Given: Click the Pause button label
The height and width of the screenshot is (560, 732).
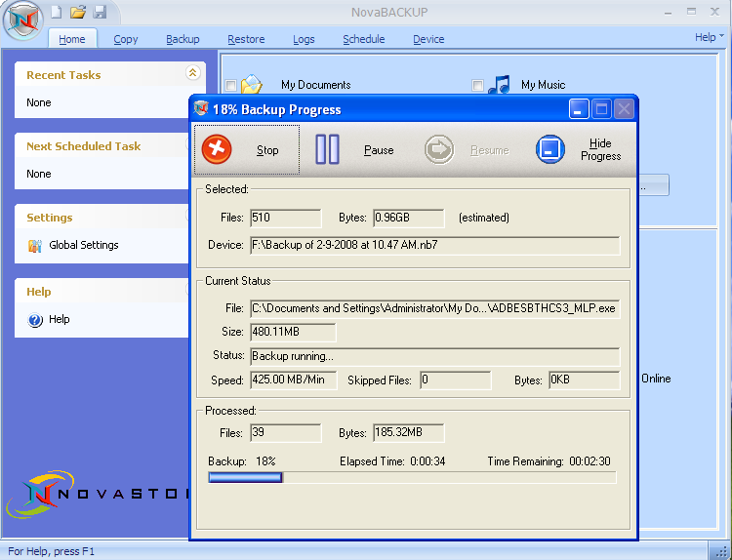Looking at the screenshot, I should 379,150.
